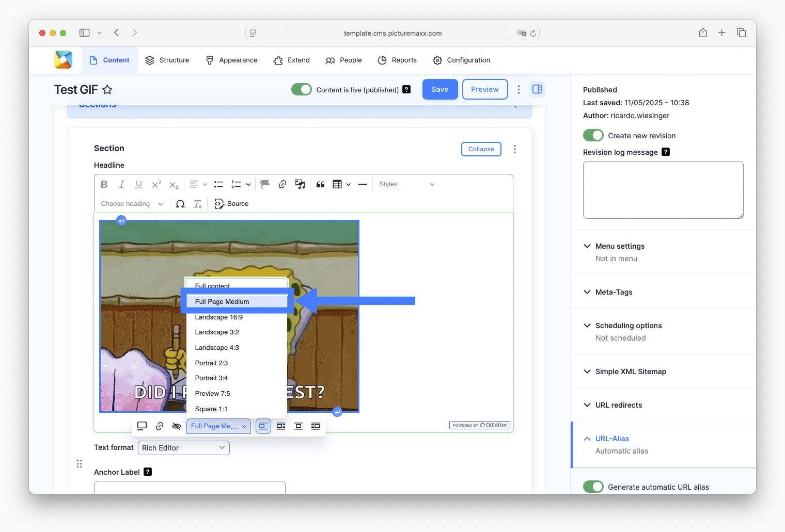Toggle image caption in image toolbar
The height and width of the screenshot is (532, 785).
[x=142, y=426]
